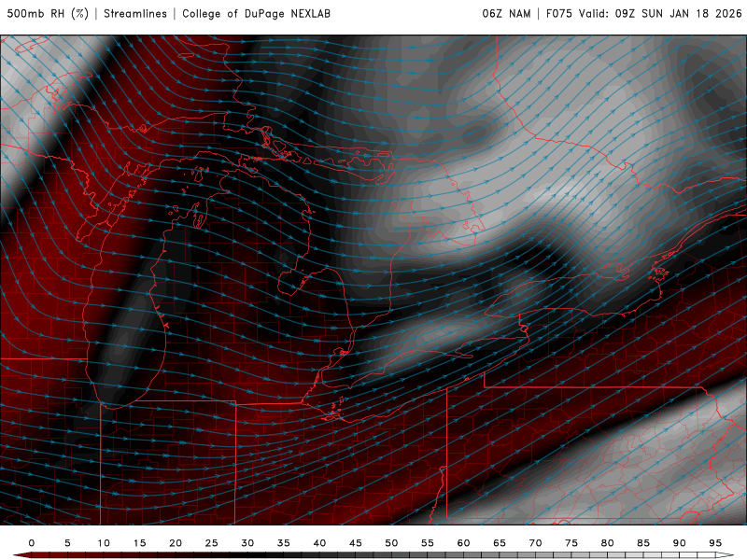
Task: Click the 80 label on the legend
Action: click(x=608, y=543)
